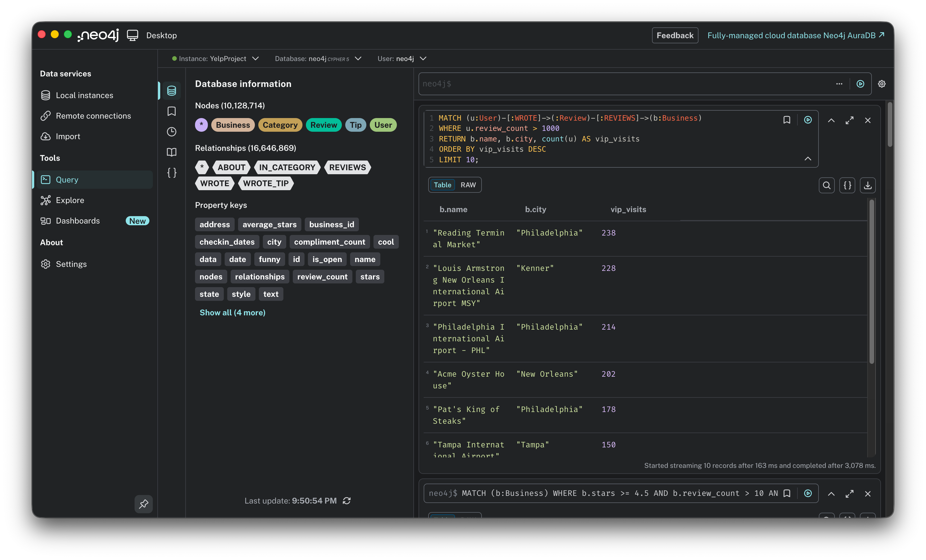Open Explore in the Tools menu
The height and width of the screenshot is (560, 926).
coord(70,200)
